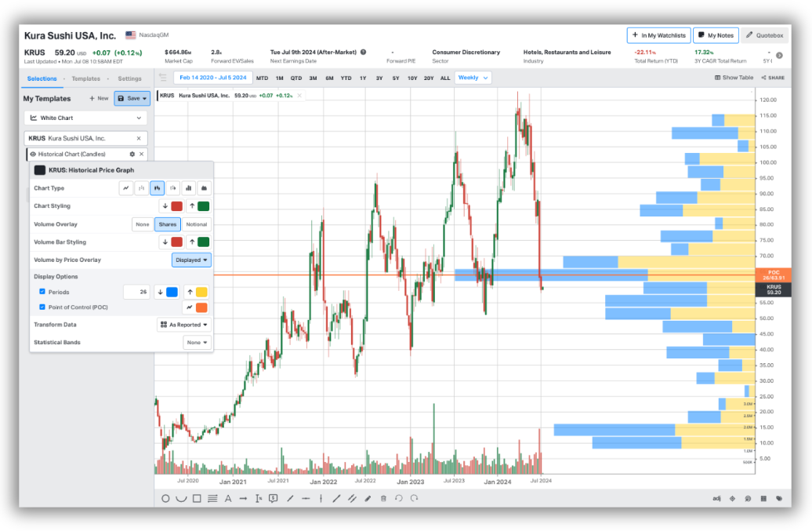
Task: Open My Notes
Action: (x=716, y=35)
